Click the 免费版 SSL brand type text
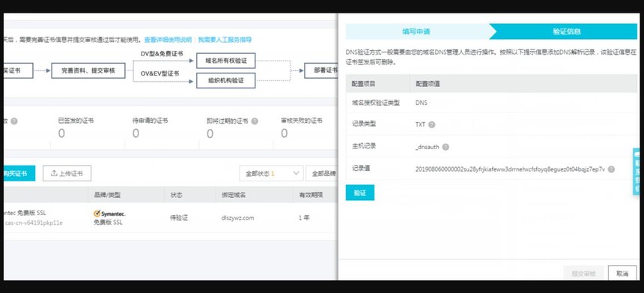 pyautogui.click(x=108, y=223)
